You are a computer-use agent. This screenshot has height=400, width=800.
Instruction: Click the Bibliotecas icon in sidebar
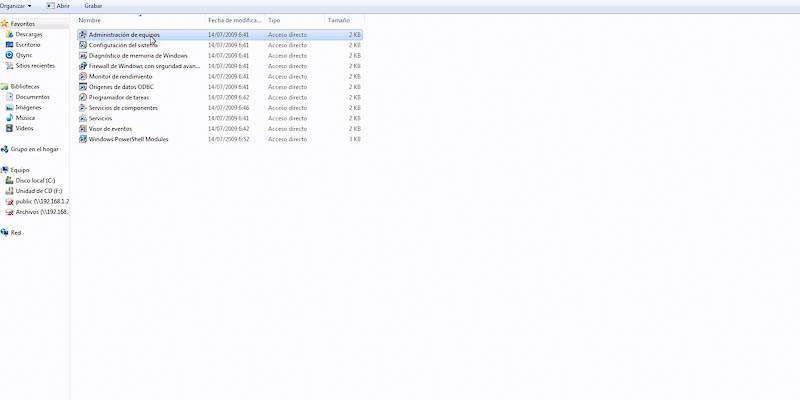[x=5, y=87]
